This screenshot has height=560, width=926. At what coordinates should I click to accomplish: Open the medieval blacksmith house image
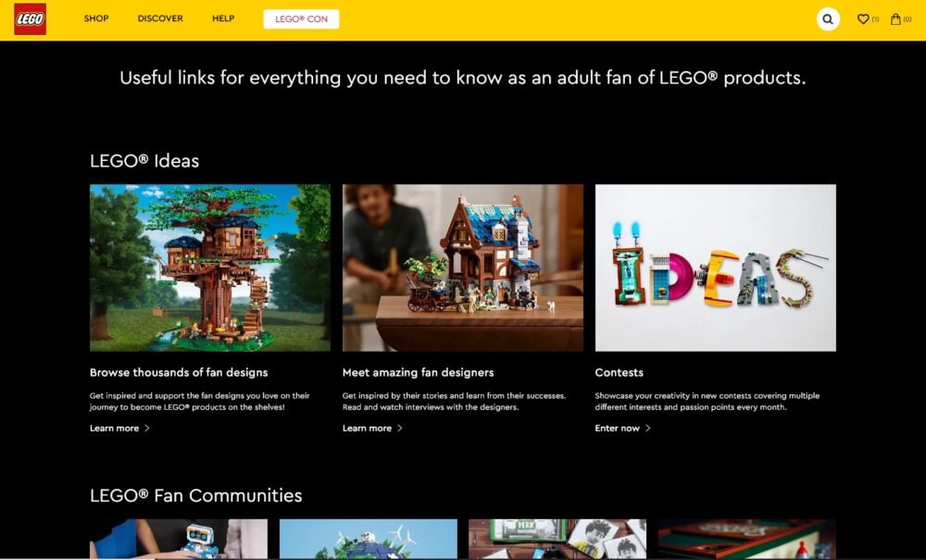pyautogui.click(x=463, y=268)
